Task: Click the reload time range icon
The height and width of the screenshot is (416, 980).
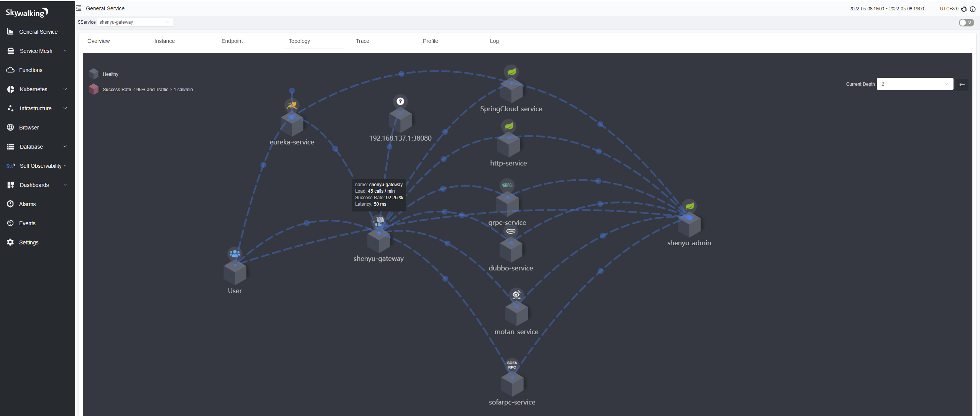Action: pos(964,9)
